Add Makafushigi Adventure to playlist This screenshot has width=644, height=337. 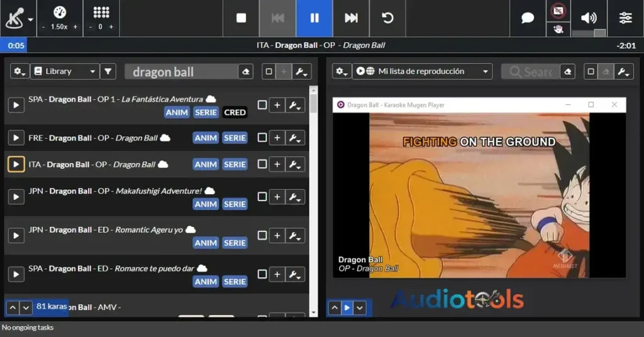click(x=277, y=197)
